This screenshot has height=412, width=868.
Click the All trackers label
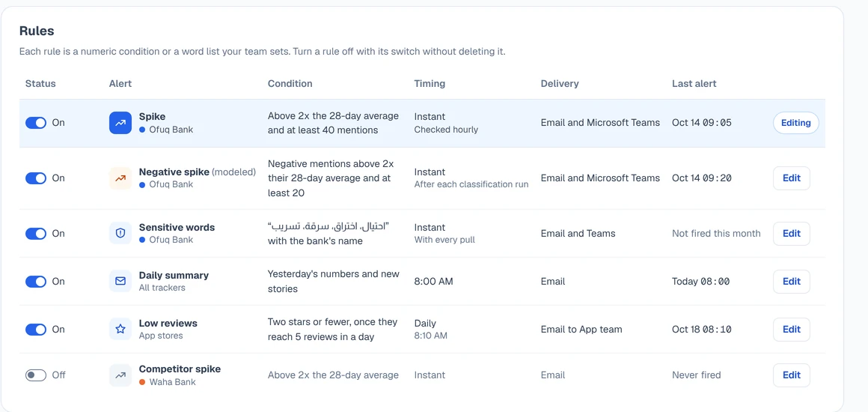162,288
